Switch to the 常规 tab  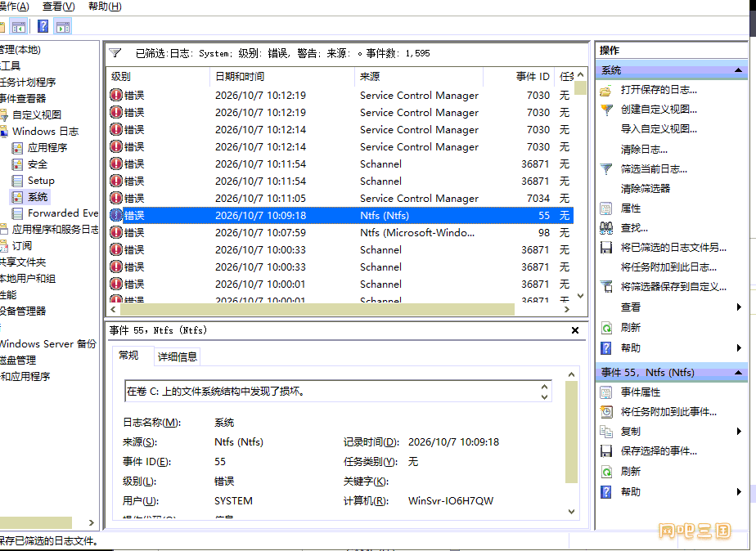(x=128, y=356)
